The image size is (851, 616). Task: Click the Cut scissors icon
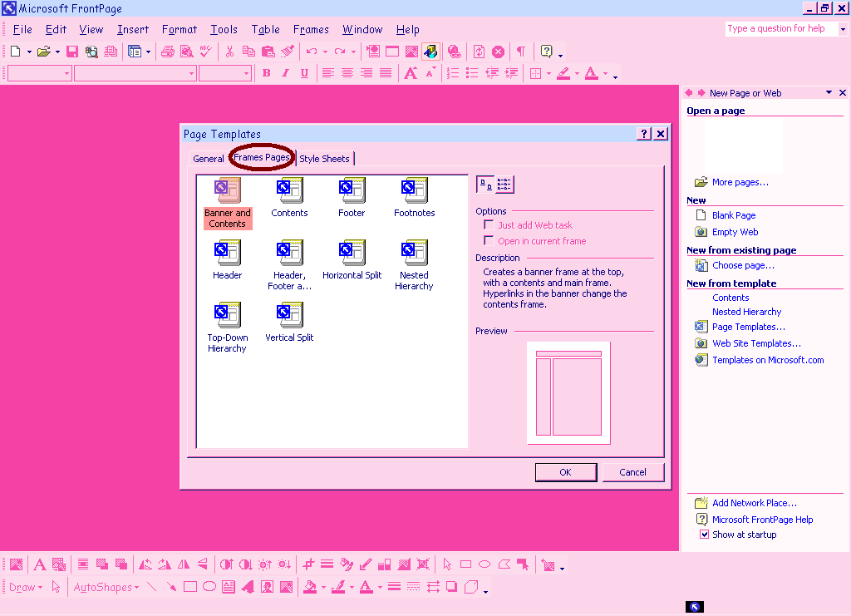click(x=229, y=52)
